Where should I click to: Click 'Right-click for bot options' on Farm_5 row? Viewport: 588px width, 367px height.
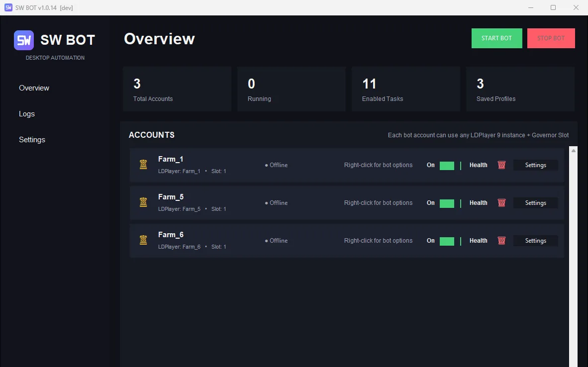[379, 203]
